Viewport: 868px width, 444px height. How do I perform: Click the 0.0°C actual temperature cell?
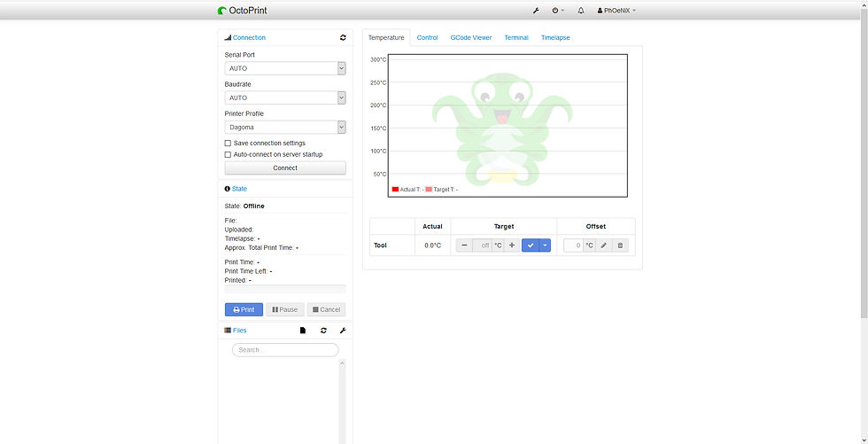tap(433, 245)
